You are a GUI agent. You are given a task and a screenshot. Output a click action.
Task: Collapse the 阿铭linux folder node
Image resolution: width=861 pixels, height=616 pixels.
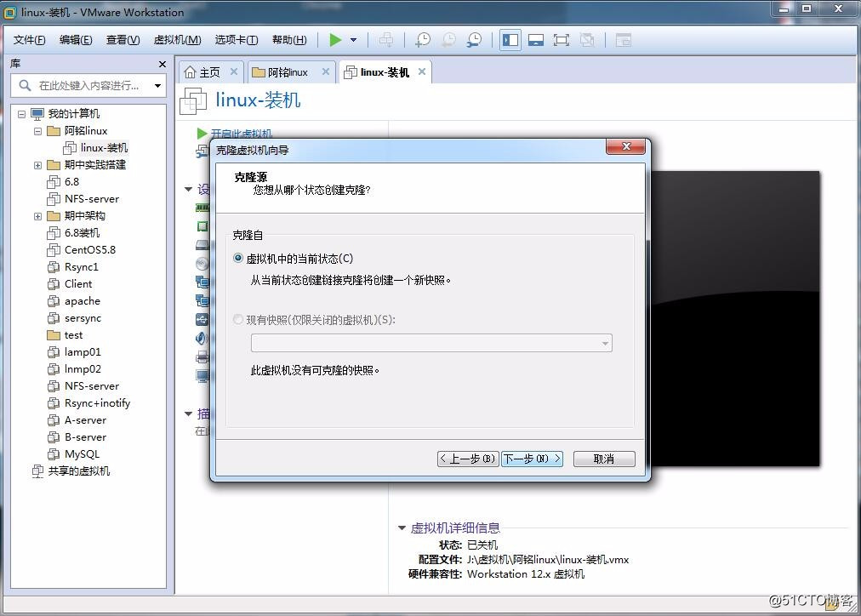coord(38,131)
